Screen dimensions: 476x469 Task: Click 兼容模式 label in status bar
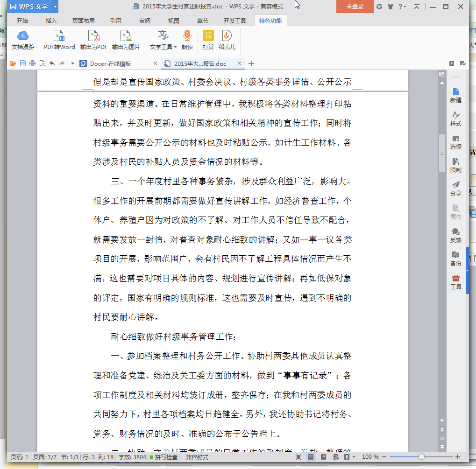click(x=197, y=457)
